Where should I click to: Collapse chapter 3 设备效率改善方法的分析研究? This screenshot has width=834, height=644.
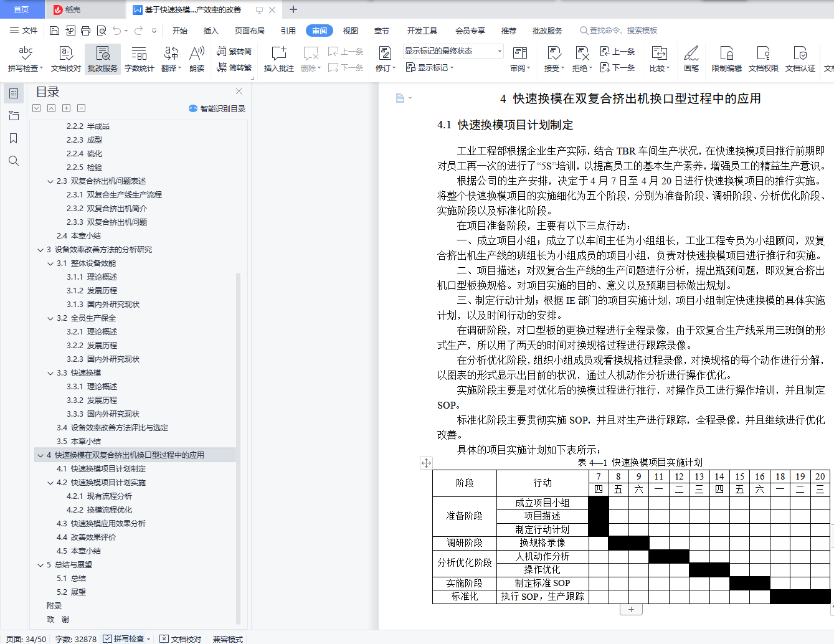coord(40,250)
